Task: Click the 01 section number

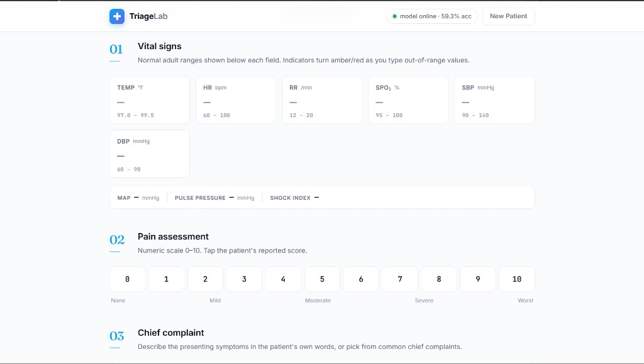Action: click(116, 49)
